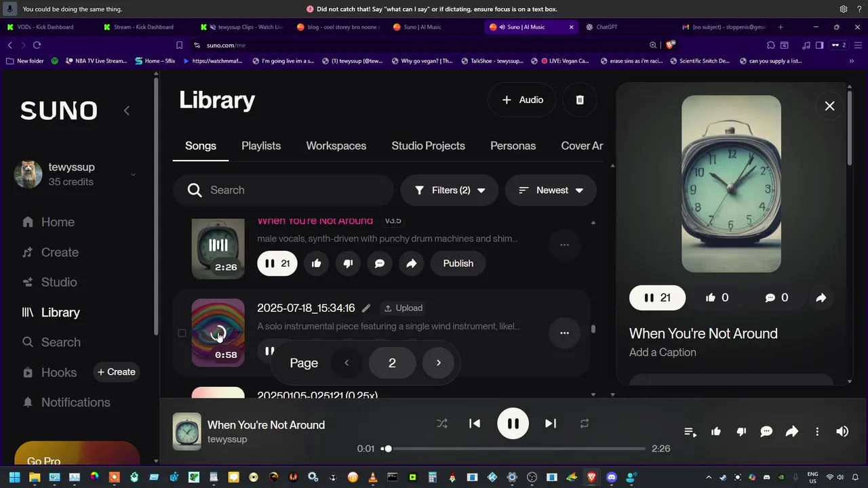This screenshot has height=488, width=868.
Task: Click the colorful swirl thumbnail of 2025-07-18 song
Action: (218, 333)
